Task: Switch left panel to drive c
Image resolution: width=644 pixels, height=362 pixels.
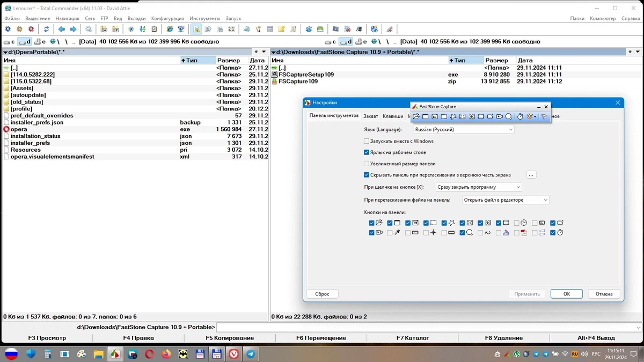Action: 9,41
